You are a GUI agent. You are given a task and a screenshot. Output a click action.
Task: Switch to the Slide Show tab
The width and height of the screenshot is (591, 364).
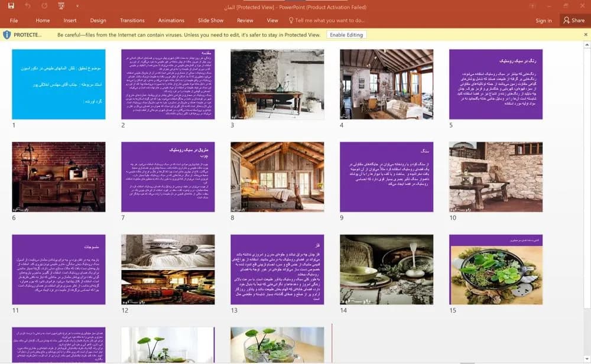[x=210, y=20]
